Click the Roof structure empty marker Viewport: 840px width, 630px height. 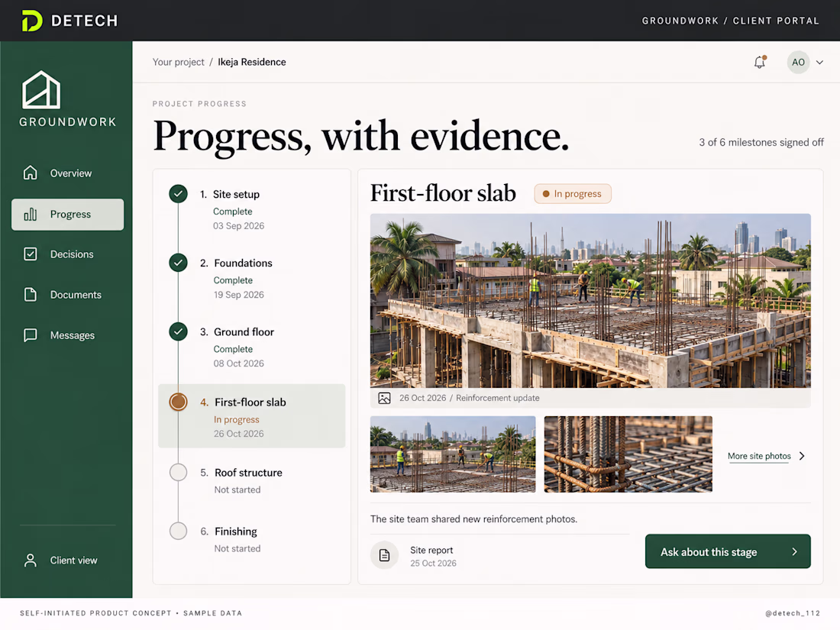[x=179, y=473]
